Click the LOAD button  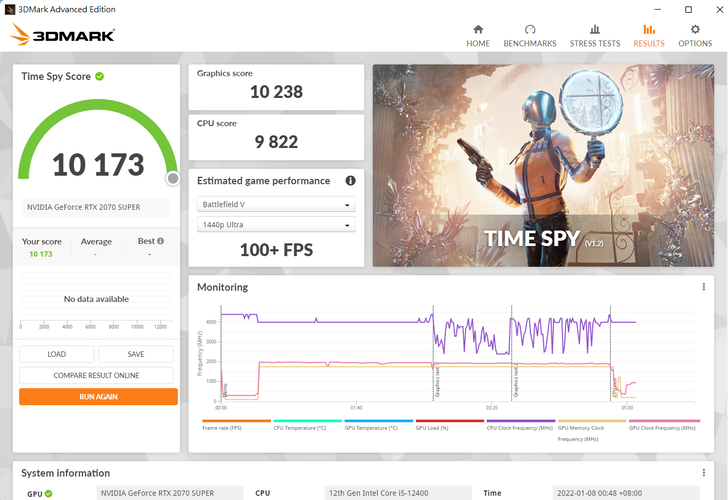[x=57, y=354]
